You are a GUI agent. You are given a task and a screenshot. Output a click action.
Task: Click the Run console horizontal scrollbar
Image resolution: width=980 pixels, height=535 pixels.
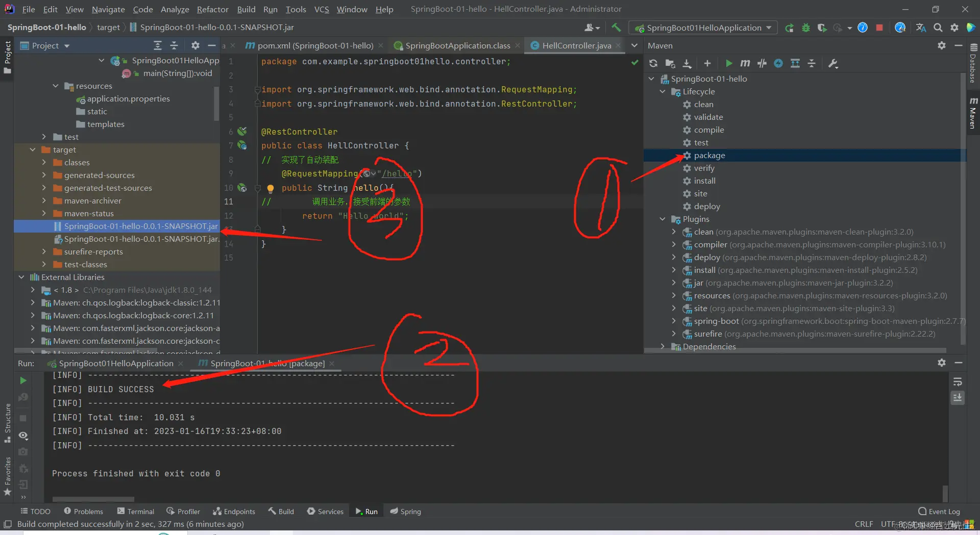point(93,499)
